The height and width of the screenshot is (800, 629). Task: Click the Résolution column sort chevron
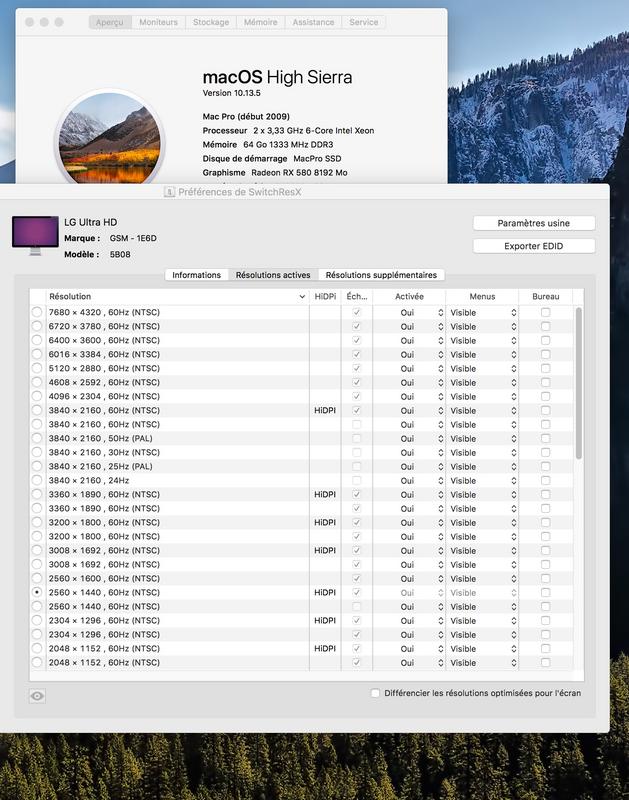302,296
